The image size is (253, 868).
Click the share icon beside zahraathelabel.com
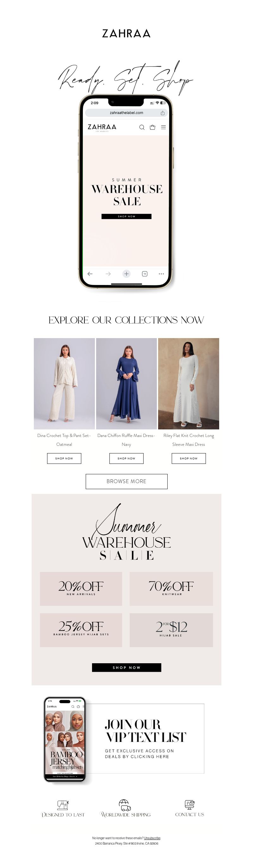coord(163,113)
